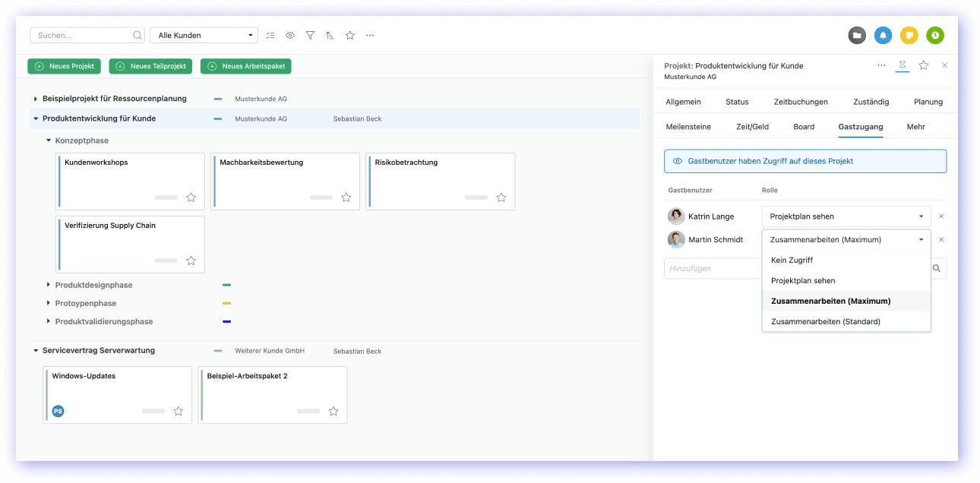
Task: Click the green time tracking clock icon
Action: click(934, 35)
